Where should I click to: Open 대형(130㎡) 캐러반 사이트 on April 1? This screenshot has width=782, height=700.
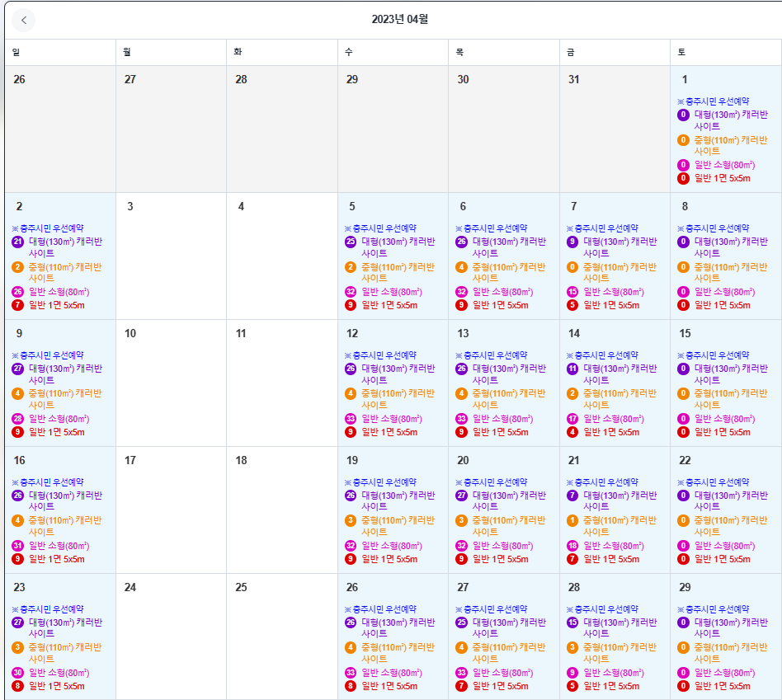pyautogui.click(x=731, y=120)
